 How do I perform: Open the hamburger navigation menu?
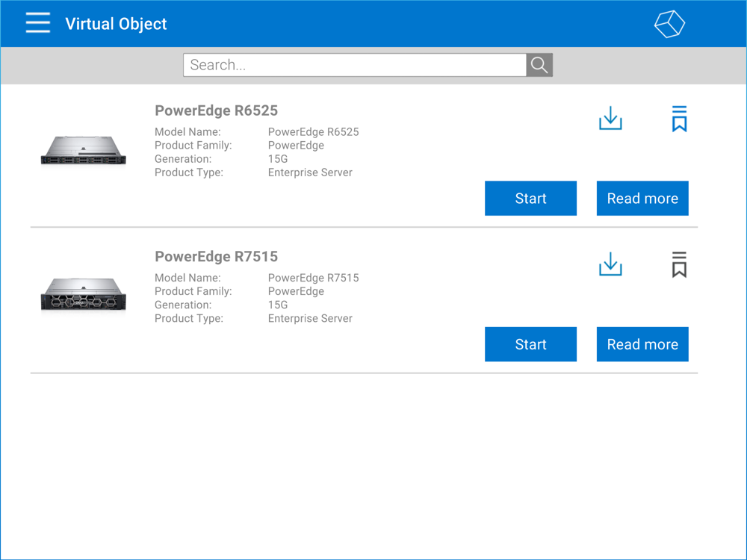coord(38,23)
